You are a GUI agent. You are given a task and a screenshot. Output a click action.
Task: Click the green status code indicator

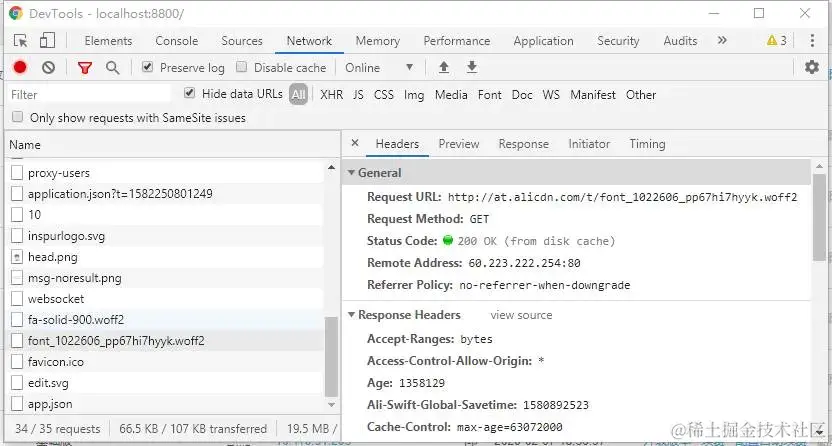point(448,241)
